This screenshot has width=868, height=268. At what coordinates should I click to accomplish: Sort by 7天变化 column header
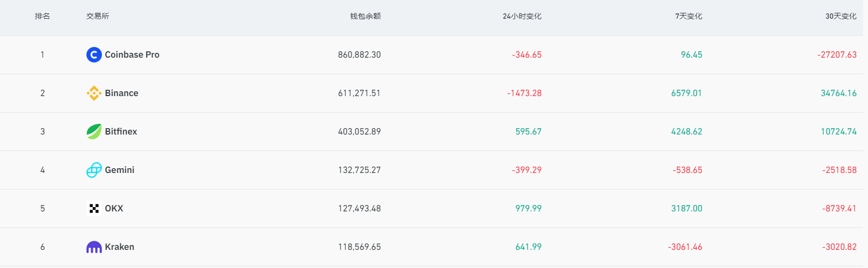pos(688,16)
